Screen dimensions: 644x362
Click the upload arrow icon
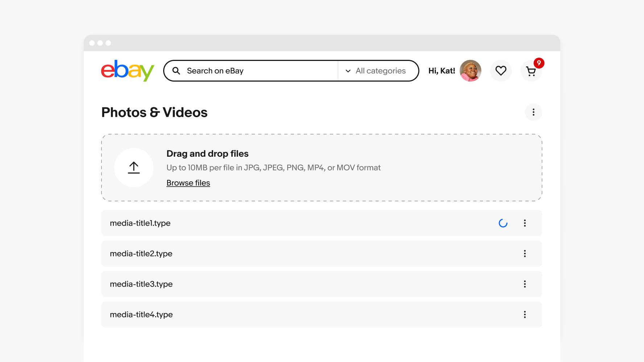(134, 168)
